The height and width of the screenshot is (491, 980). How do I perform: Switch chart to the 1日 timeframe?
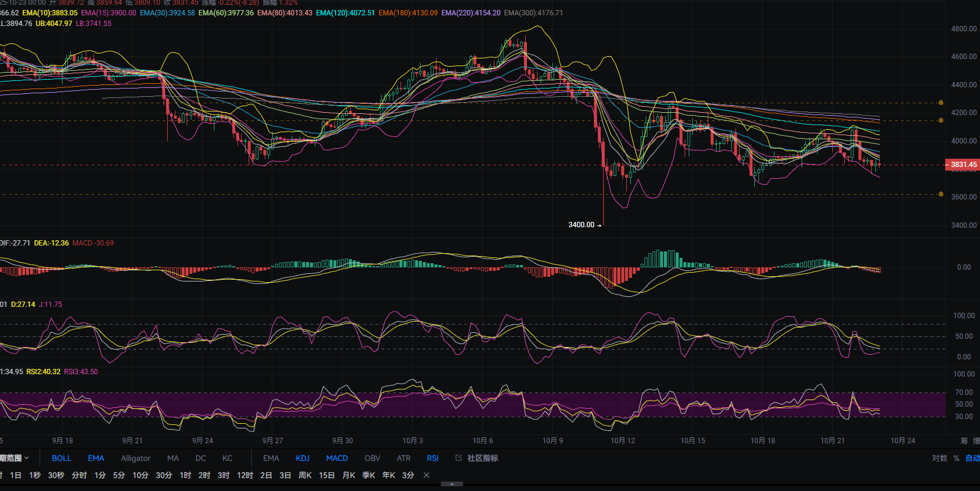15,475
